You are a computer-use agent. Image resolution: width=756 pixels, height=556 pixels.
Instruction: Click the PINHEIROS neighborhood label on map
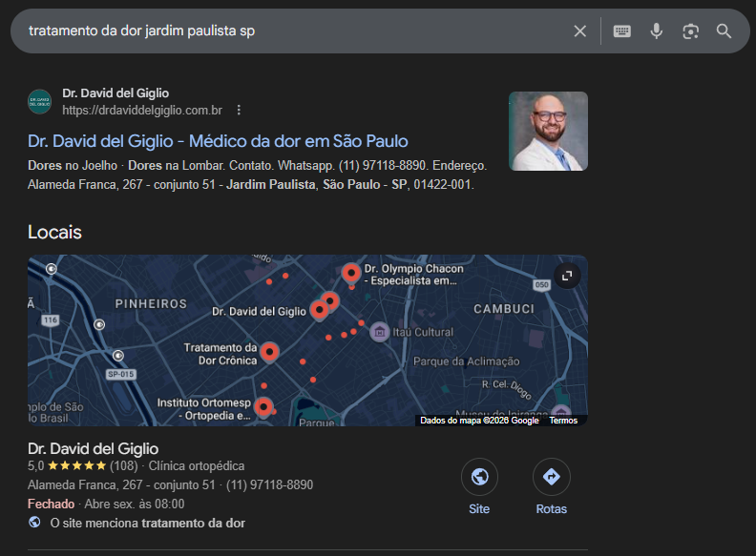[151, 304]
